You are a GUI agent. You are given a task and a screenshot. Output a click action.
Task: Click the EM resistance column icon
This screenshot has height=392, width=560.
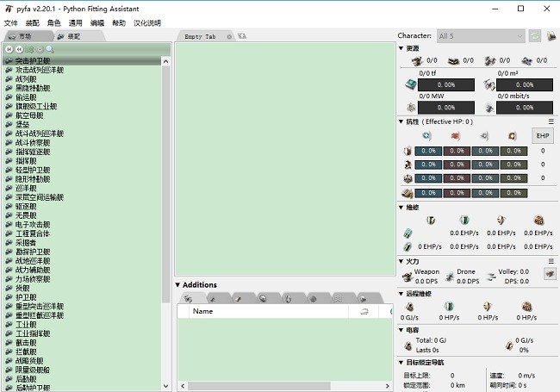426,135
